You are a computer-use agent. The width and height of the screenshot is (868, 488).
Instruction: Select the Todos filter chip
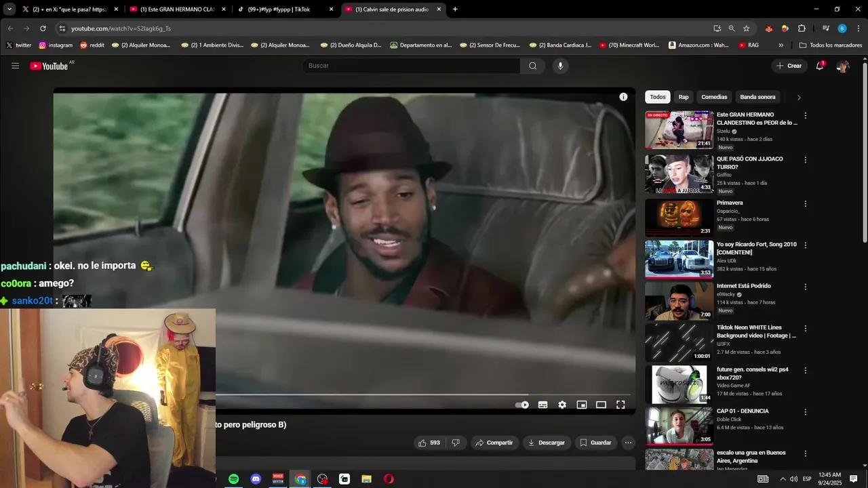click(x=658, y=97)
